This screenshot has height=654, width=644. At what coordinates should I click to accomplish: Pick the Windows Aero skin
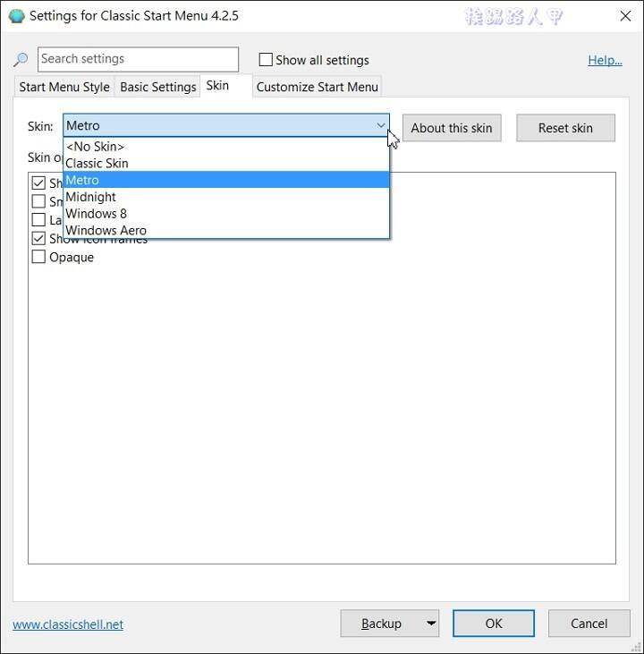coord(226,230)
